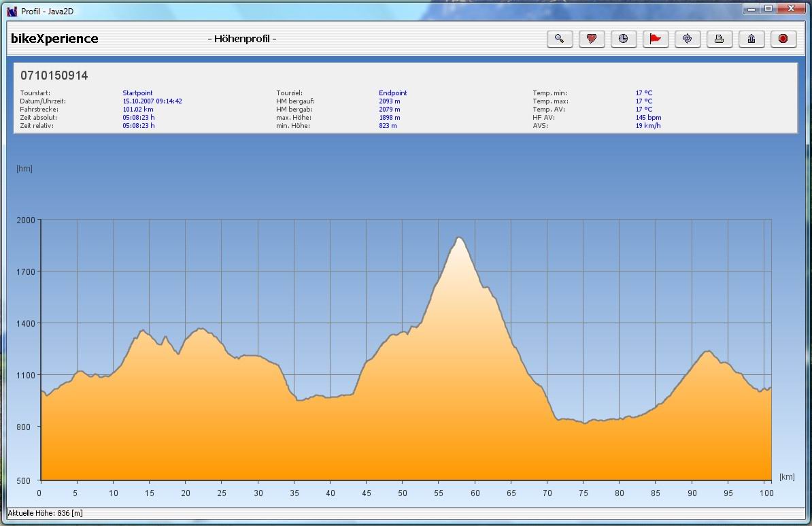
Task: Click the app icon in the title bar
Action: [12, 10]
